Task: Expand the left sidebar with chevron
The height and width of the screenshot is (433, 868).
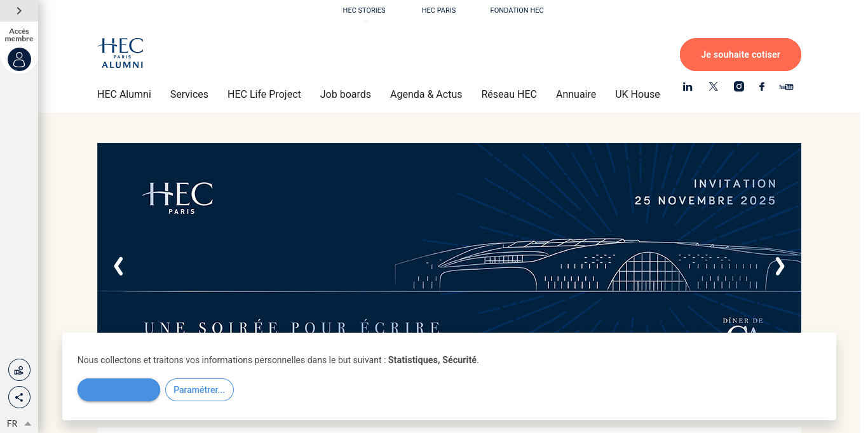Action: [x=19, y=11]
